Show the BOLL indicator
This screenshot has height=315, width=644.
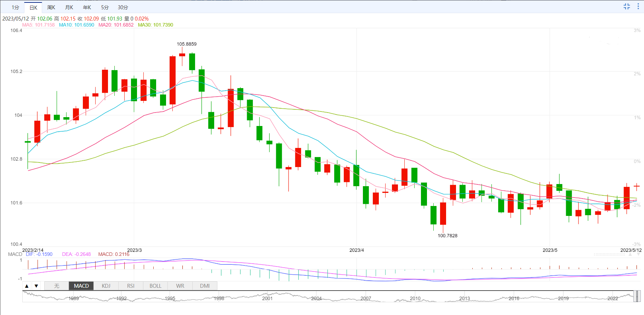(x=155, y=286)
